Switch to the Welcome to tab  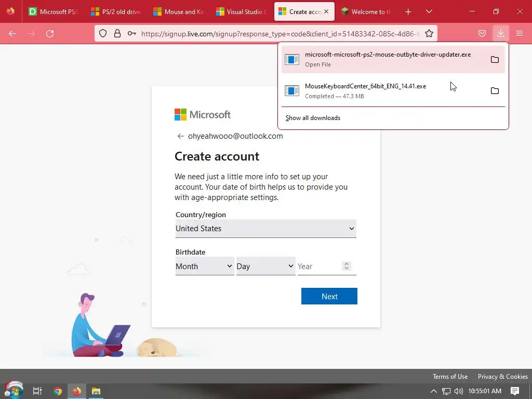pyautogui.click(x=366, y=11)
